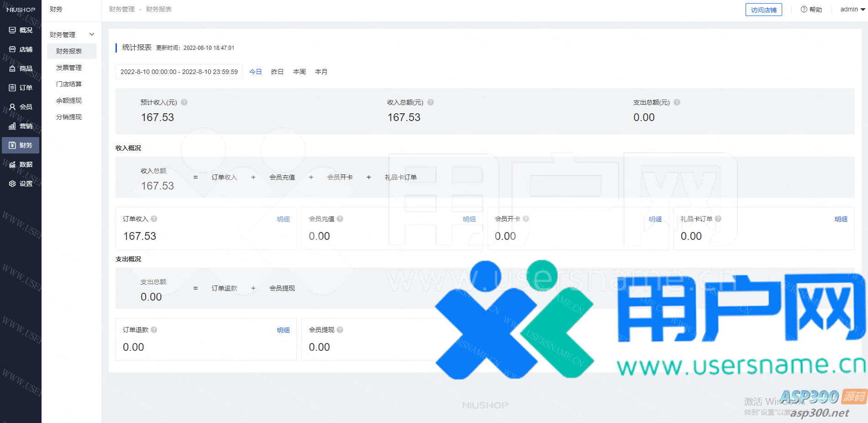
Task: Show tooltip icon for 收入总额(元)
Action: tap(431, 102)
